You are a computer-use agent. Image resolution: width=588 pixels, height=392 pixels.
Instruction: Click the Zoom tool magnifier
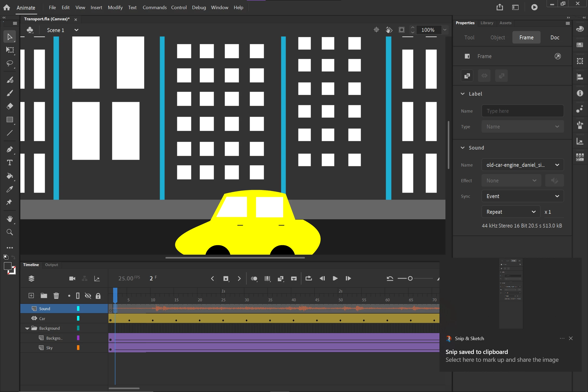[10, 232]
